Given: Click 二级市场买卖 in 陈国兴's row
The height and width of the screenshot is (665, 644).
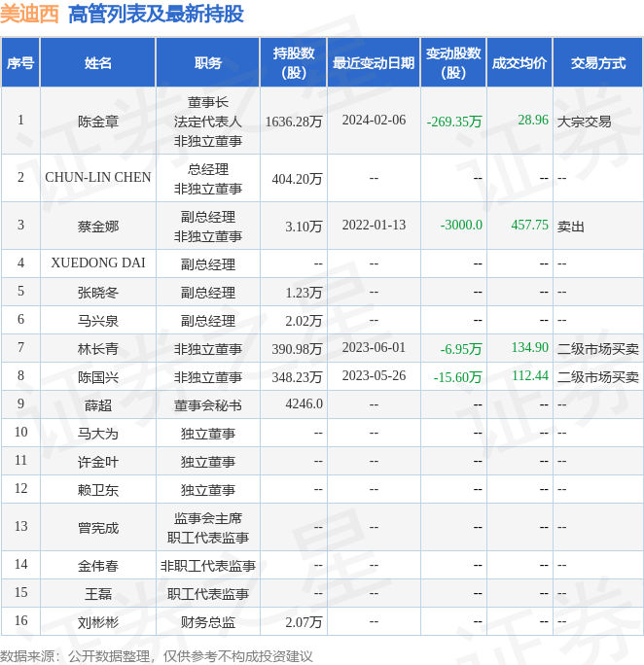Looking at the screenshot, I should [597, 377].
